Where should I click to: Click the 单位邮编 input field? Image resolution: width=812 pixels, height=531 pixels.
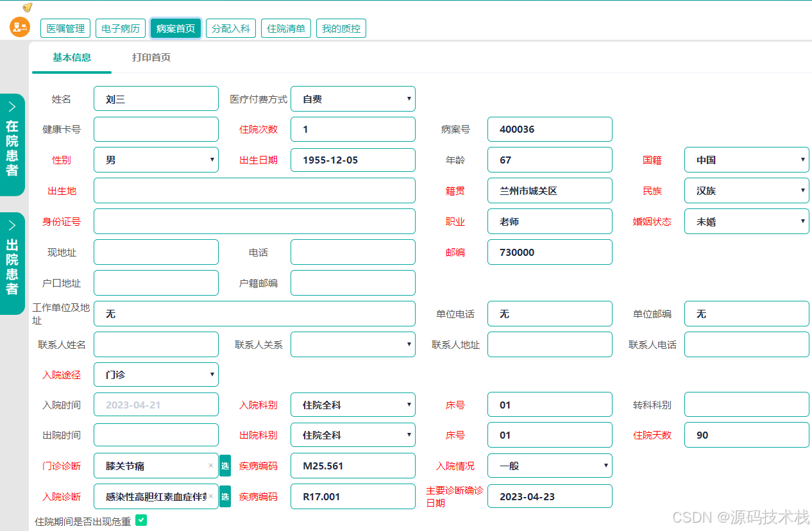747,314
